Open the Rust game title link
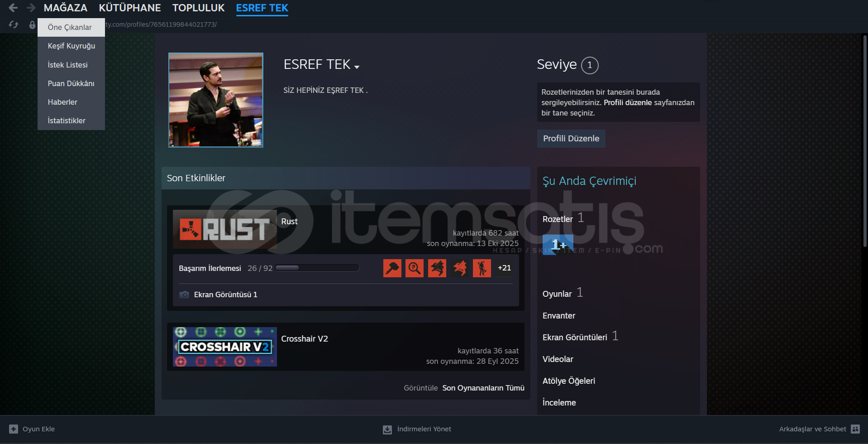 click(x=289, y=222)
